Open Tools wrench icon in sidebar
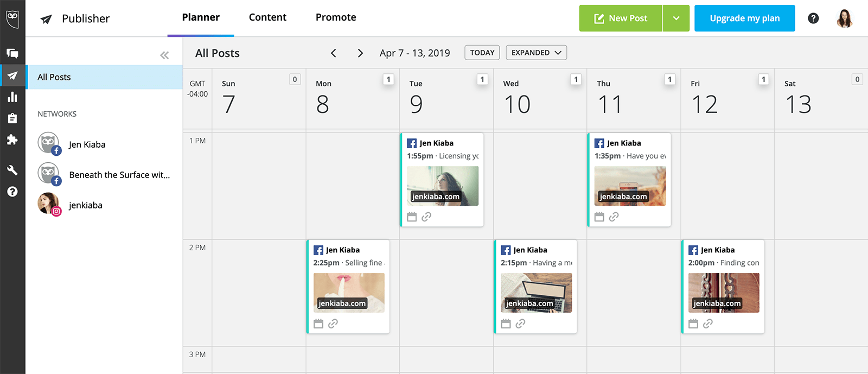The width and height of the screenshot is (868, 374). [x=12, y=170]
